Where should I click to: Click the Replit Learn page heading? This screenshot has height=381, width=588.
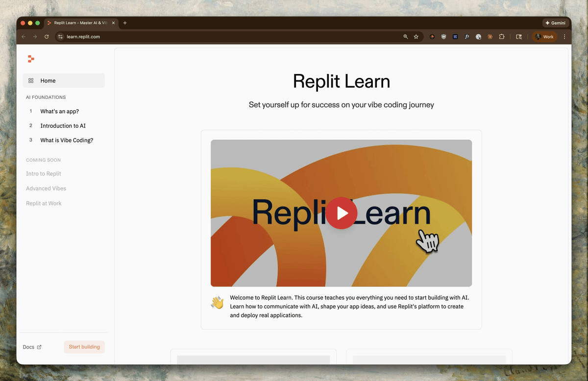pyautogui.click(x=342, y=81)
